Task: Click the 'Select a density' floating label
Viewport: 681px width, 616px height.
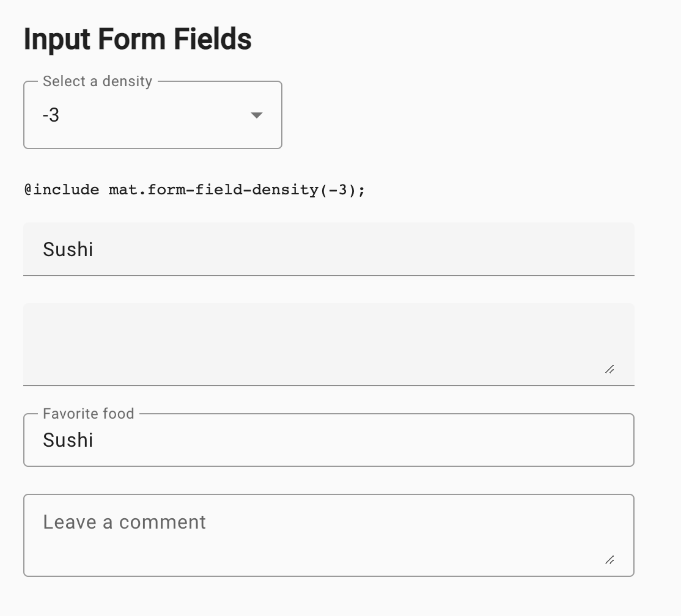Action: (98, 81)
